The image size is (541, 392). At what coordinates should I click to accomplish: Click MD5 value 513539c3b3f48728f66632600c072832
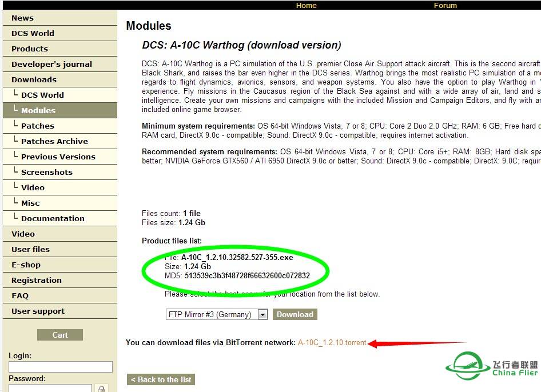pyautogui.click(x=247, y=275)
